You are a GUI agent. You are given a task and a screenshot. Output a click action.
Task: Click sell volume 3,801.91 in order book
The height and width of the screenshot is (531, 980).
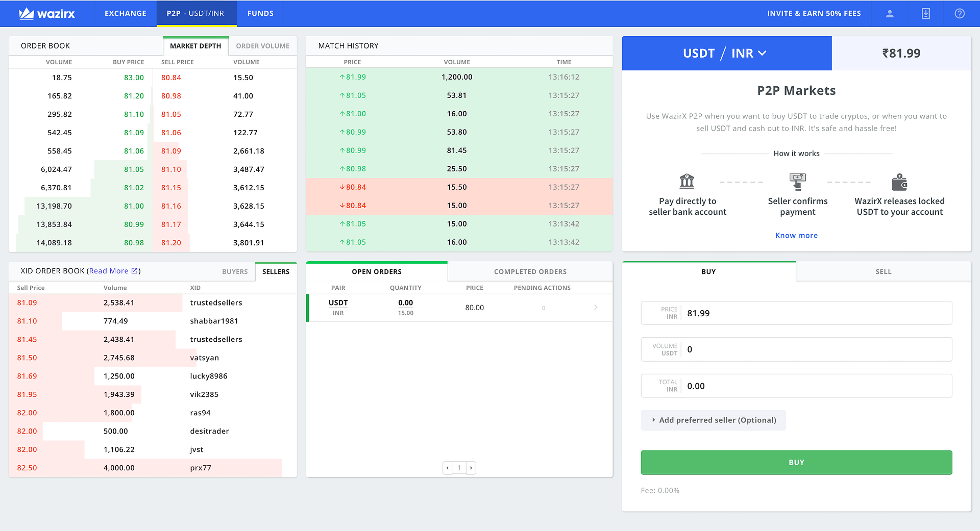[x=249, y=243]
